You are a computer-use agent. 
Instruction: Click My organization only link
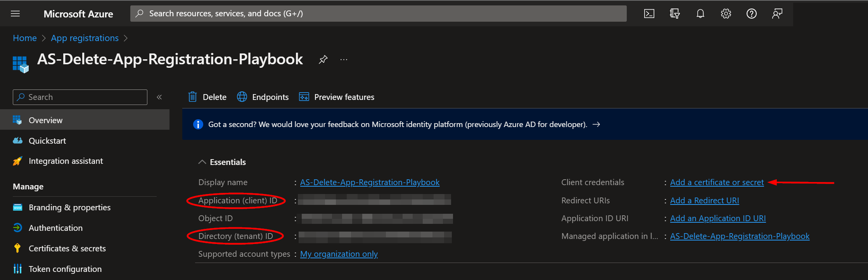(x=339, y=254)
